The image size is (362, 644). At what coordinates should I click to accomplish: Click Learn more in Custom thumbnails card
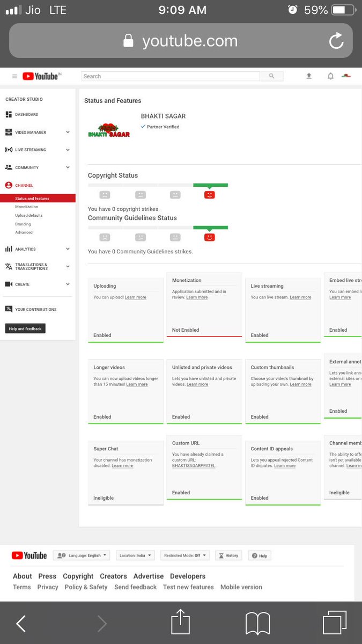300,384
